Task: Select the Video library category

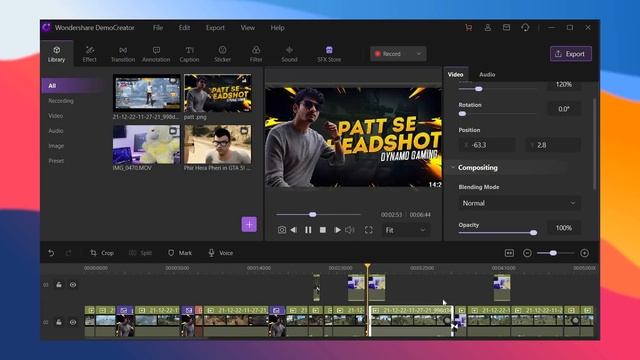Action: pyautogui.click(x=56, y=116)
